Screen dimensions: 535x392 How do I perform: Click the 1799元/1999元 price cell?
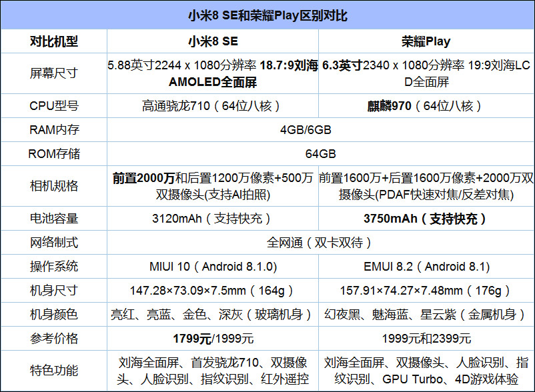213,339
